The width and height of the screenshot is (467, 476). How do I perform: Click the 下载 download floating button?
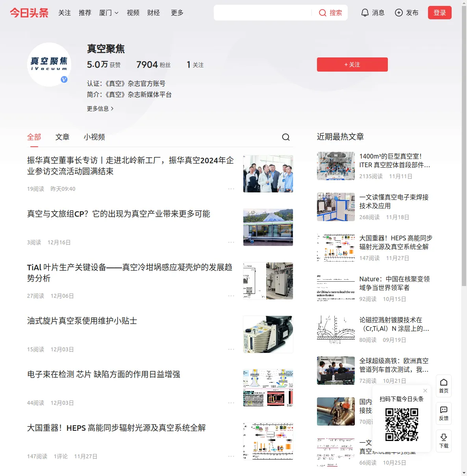point(444,441)
